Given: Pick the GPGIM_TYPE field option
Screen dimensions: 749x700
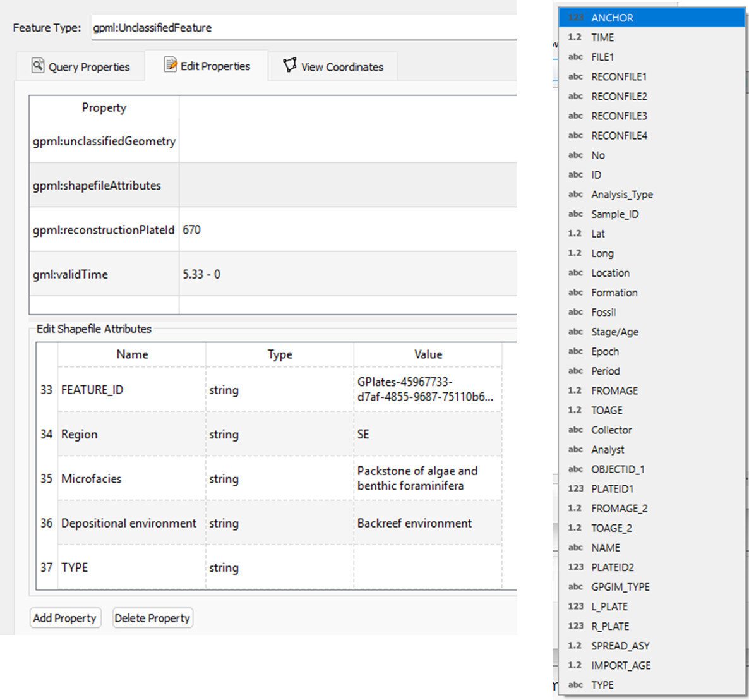Looking at the screenshot, I should pos(620,586).
